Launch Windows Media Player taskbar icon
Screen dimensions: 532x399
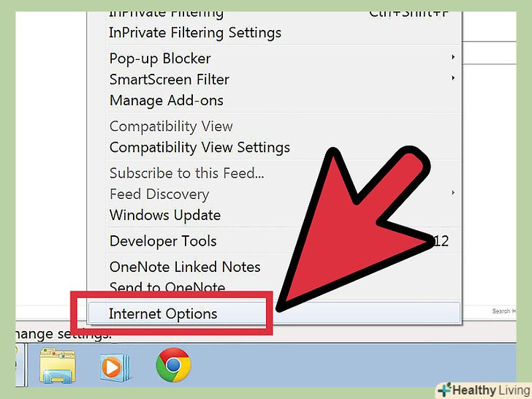click(115, 367)
